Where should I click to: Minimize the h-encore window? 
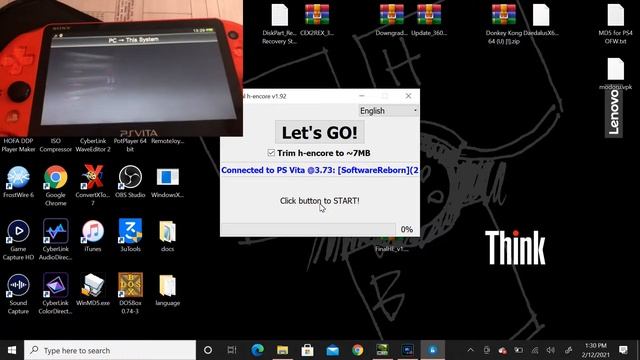click(362, 96)
